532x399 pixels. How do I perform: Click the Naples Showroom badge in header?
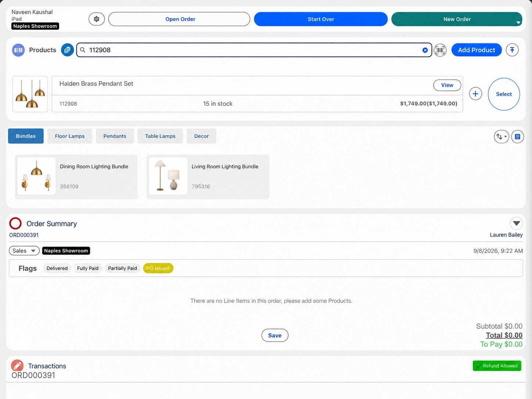point(35,26)
